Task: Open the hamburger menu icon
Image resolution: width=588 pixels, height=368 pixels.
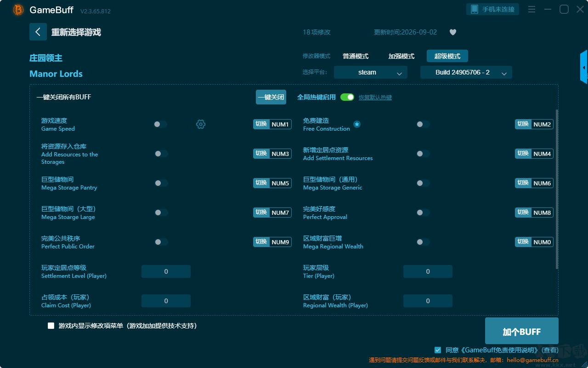Action: click(531, 9)
